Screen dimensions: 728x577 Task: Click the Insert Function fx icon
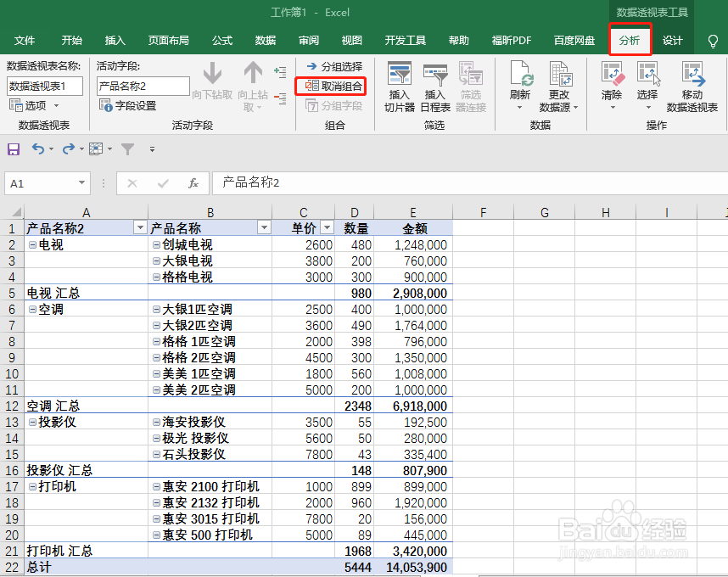coord(193,183)
